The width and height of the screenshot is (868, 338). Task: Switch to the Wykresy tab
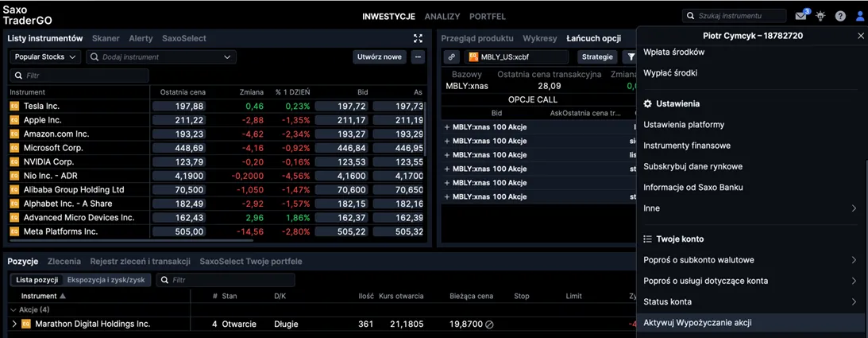(540, 38)
